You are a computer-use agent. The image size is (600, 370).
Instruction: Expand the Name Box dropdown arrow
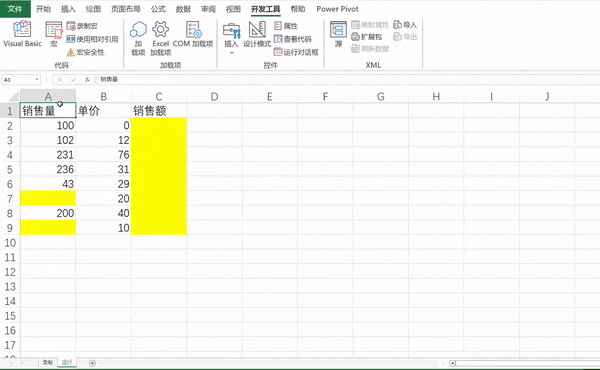(37, 80)
